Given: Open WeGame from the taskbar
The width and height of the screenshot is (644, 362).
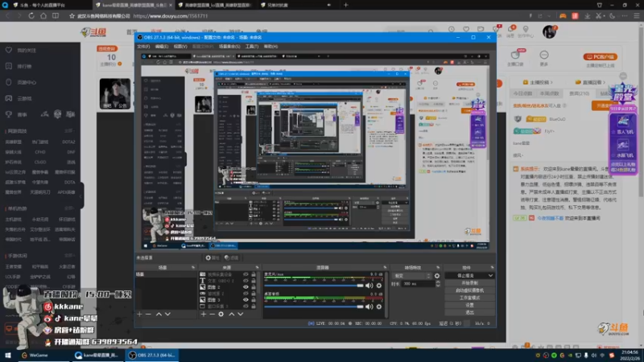Looking at the screenshot, I should tap(35, 356).
